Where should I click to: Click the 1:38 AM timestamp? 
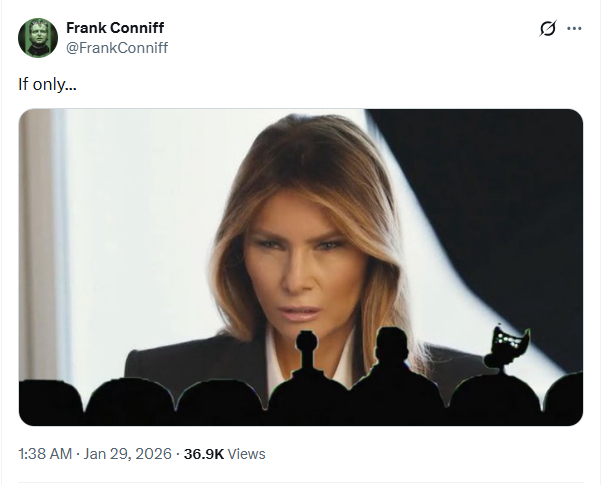click(x=45, y=453)
